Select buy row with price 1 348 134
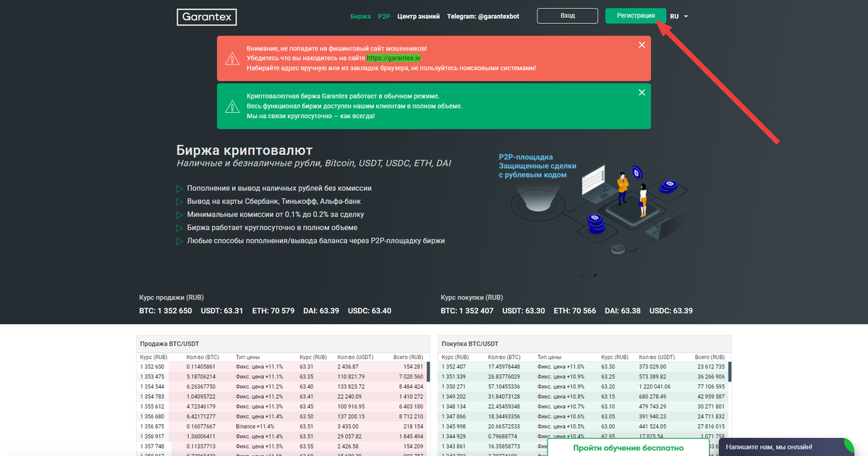The height and width of the screenshot is (456, 868). (584, 407)
